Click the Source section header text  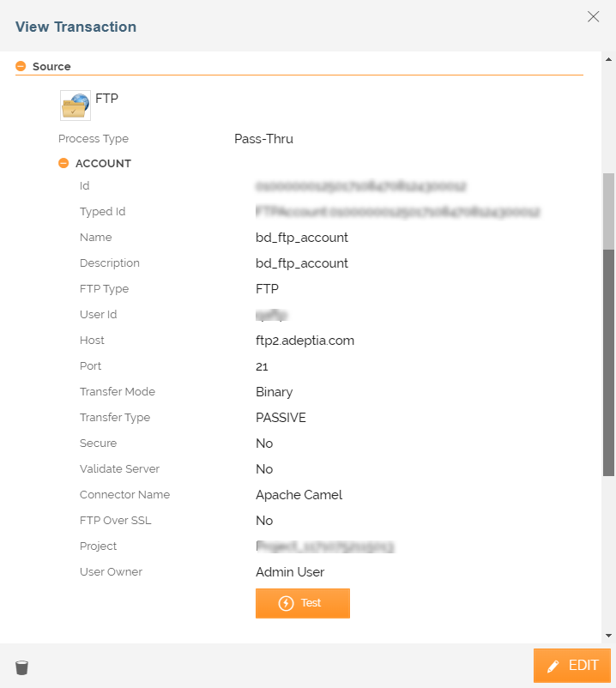(51, 66)
